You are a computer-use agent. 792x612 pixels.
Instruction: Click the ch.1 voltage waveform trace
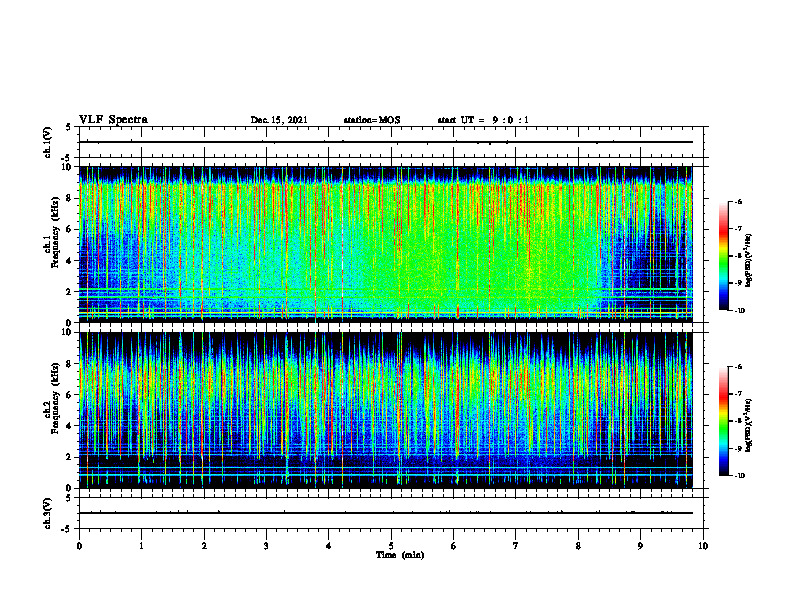click(x=386, y=142)
